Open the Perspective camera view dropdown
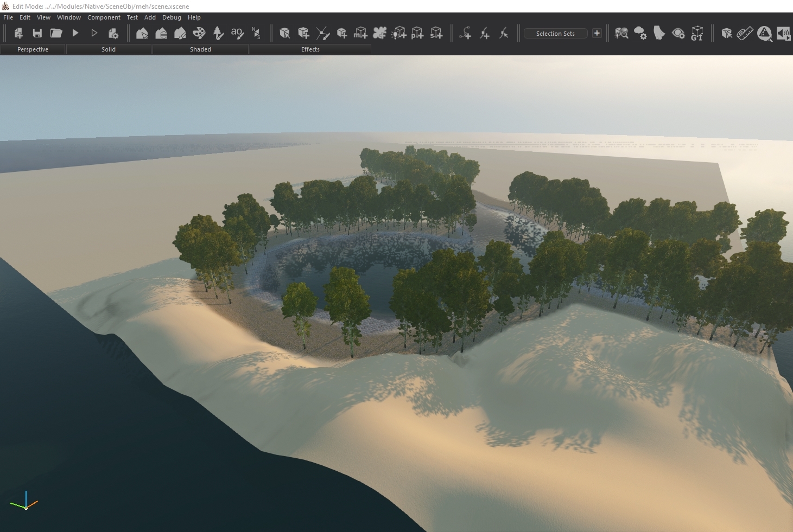The width and height of the screenshot is (793, 532). coord(33,49)
